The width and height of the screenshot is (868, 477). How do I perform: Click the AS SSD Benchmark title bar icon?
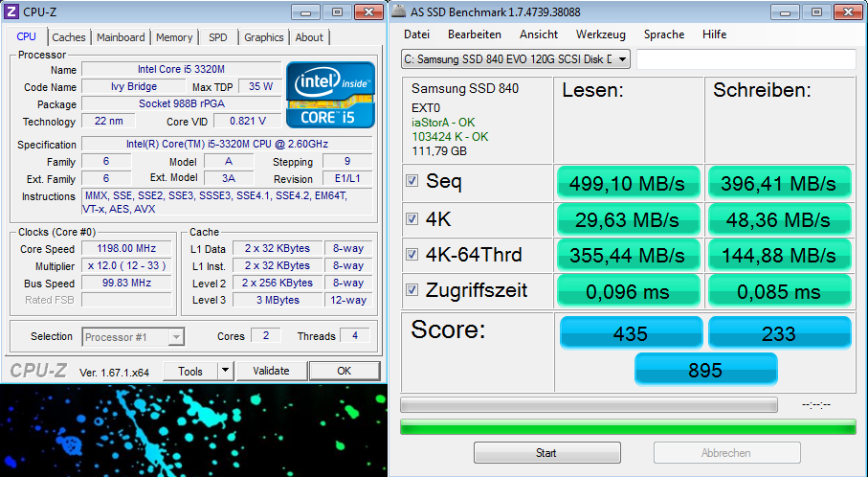pyautogui.click(x=400, y=11)
